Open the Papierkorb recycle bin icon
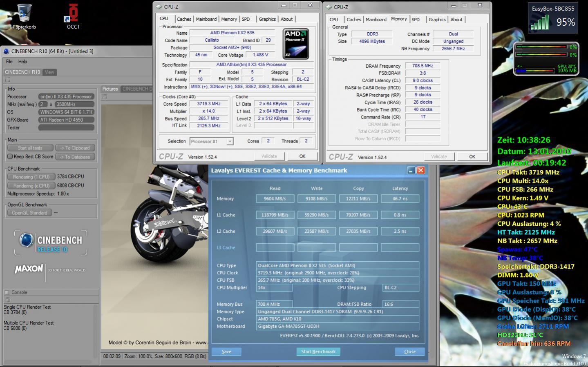This screenshot has height=367, width=588. tap(24, 16)
